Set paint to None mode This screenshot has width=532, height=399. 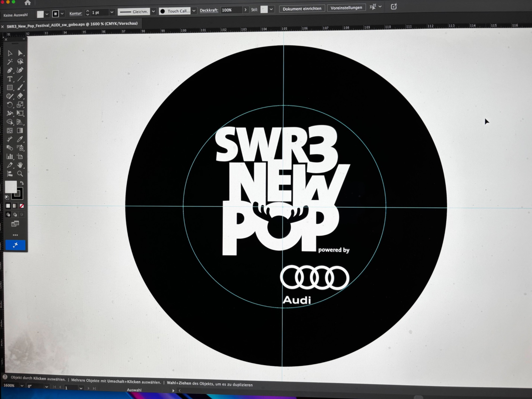22,206
